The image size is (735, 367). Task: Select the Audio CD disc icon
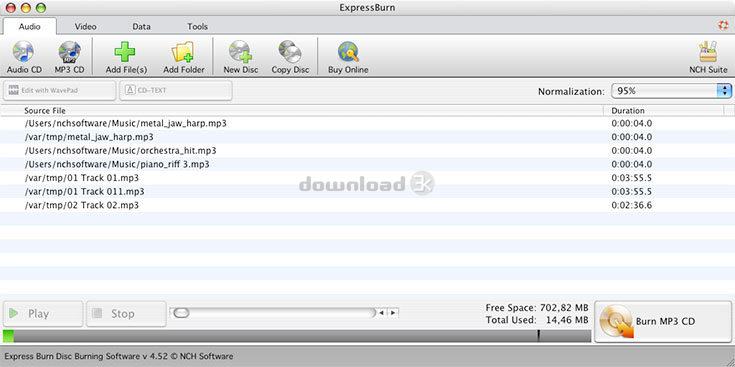click(23, 52)
